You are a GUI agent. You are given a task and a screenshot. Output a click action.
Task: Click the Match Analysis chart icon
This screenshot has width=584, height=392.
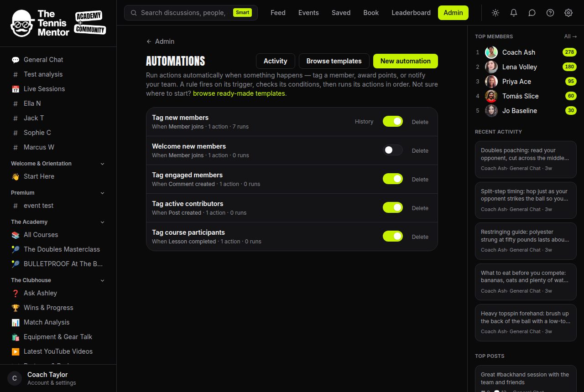pyautogui.click(x=16, y=322)
